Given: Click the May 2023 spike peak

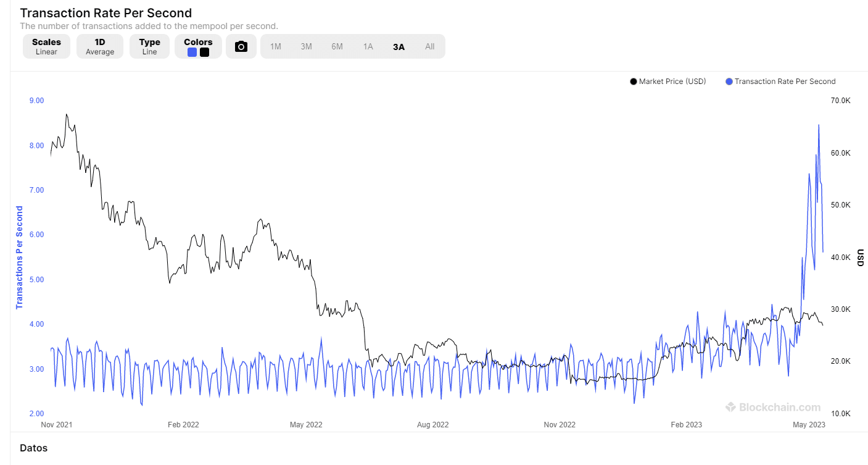Looking at the screenshot, I should pyautogui.click(x=819, y=125).
